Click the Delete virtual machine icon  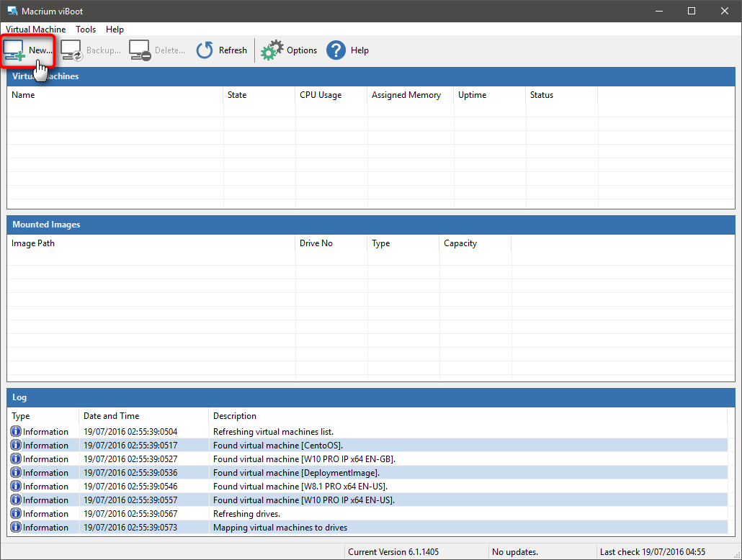point(140,50)
